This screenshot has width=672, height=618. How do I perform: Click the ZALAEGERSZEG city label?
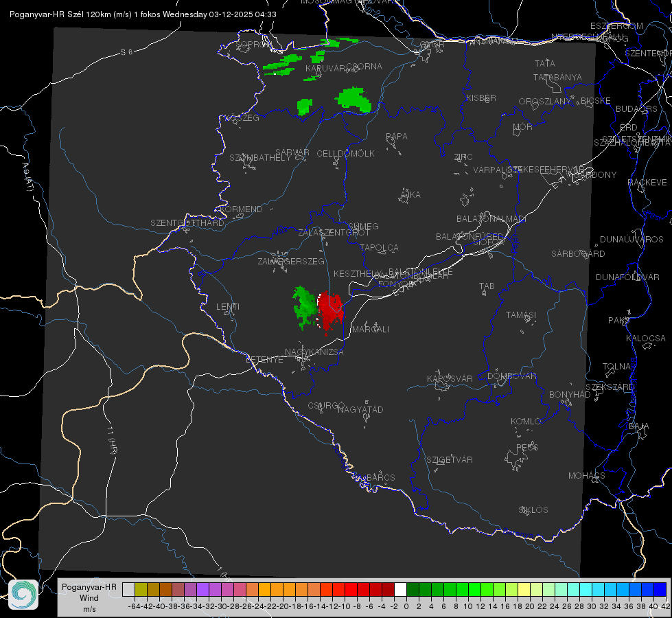coord(291,261)
